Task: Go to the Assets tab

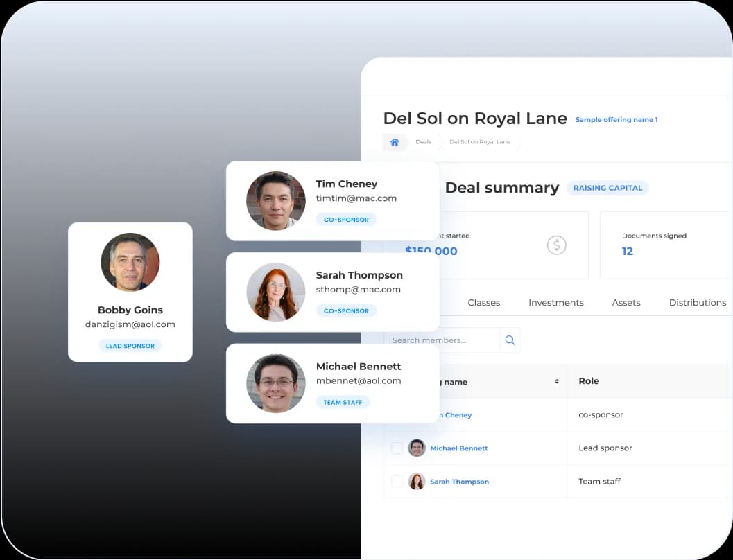Action: (626, 303)
